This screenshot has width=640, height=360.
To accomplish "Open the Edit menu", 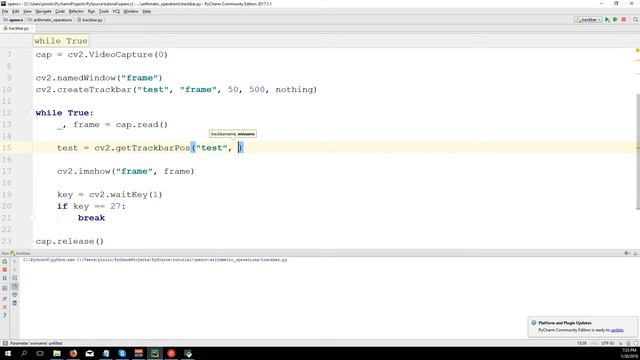I will click(16, 11).
